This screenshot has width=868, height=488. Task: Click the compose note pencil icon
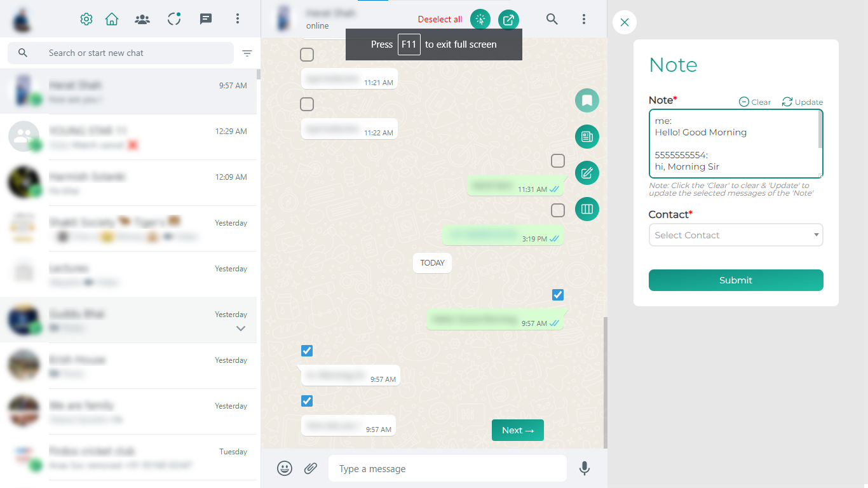pyautogui.click(x=587, y=172)
